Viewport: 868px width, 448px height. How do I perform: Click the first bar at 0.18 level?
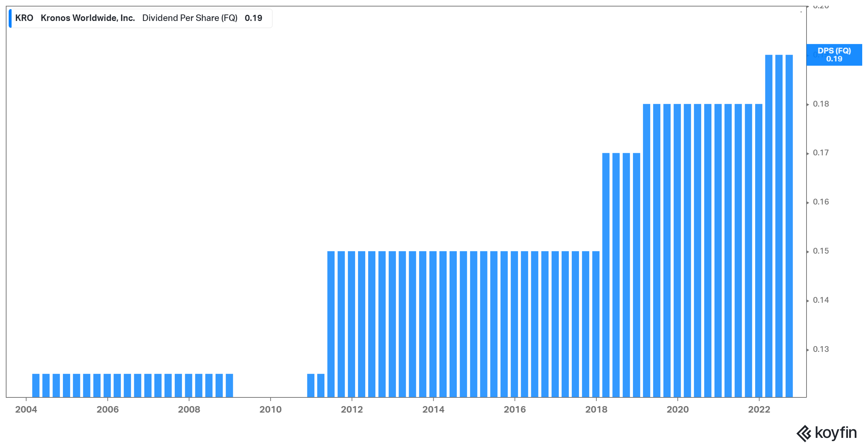(x=647, y=250)
